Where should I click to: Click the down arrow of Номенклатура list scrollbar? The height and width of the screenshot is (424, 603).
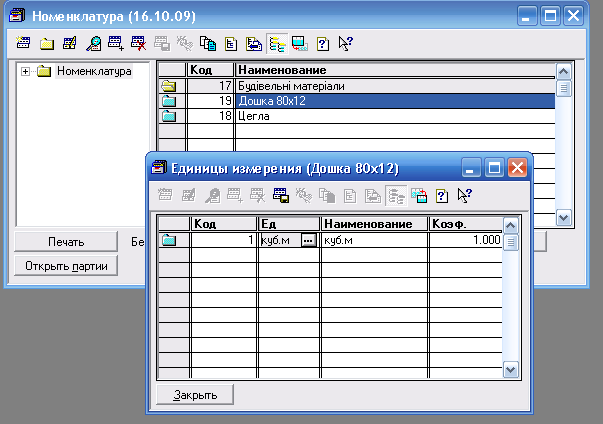(563, 218)
